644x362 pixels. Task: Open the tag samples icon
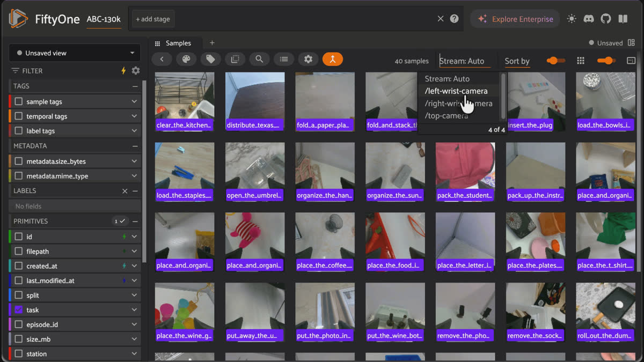211,60
